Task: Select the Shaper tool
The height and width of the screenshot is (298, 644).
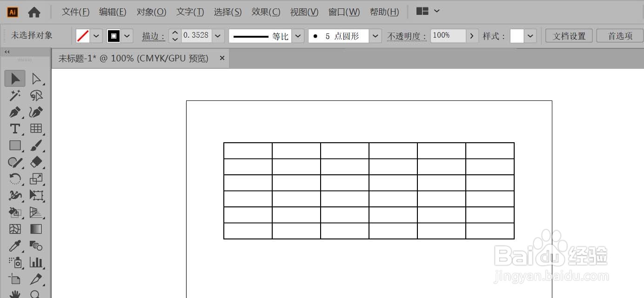Action: click(15, 162)
